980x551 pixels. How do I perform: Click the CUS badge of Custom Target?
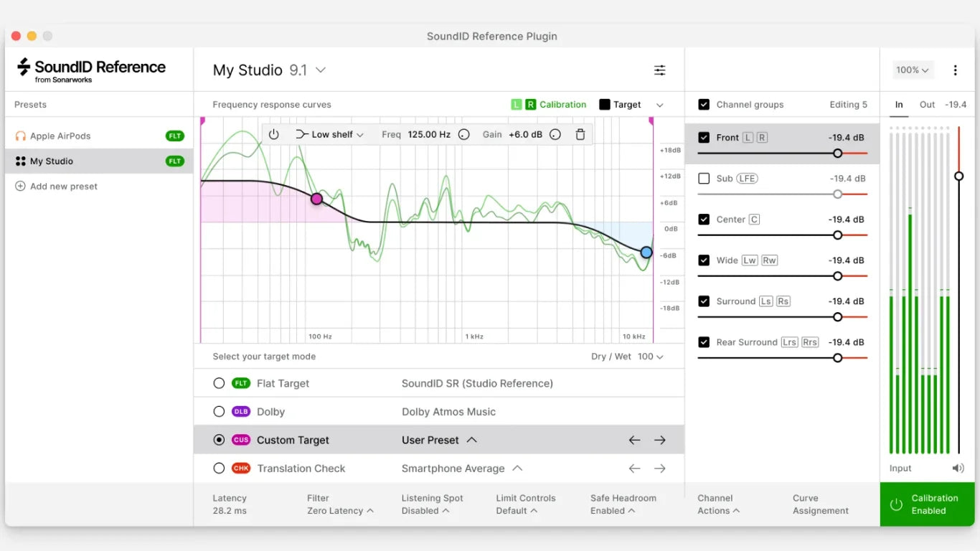tap(241, 440)
